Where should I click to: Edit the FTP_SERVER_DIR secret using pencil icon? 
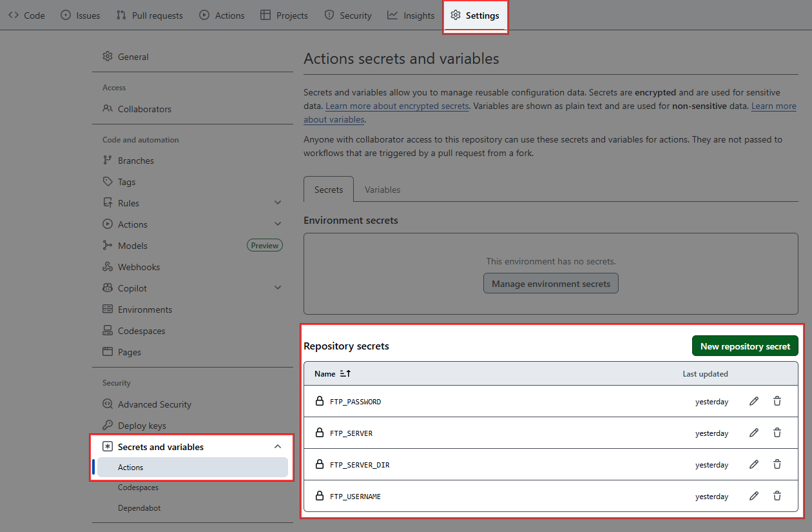click(x=753, y=464)
